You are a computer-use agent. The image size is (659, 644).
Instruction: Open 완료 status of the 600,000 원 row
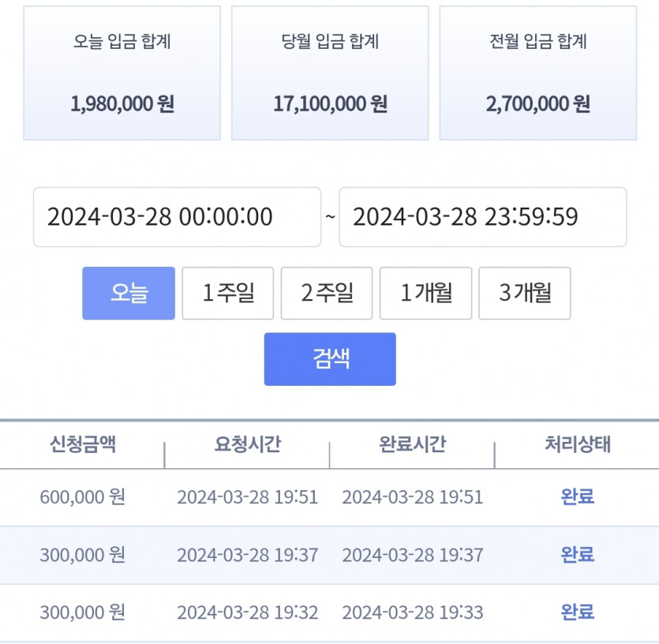(x=578, y=497)
